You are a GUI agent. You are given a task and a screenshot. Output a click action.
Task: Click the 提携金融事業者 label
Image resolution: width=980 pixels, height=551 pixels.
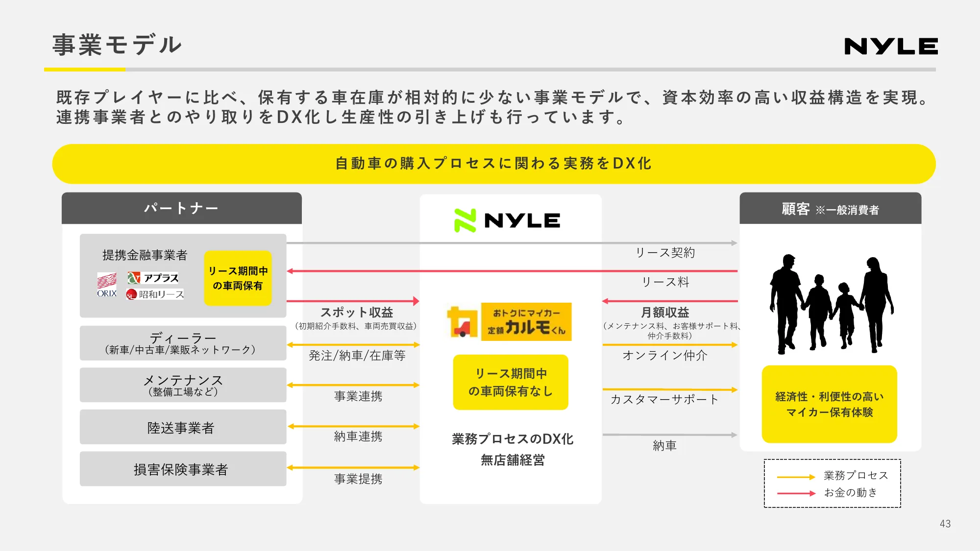click(x=145, y=255)
